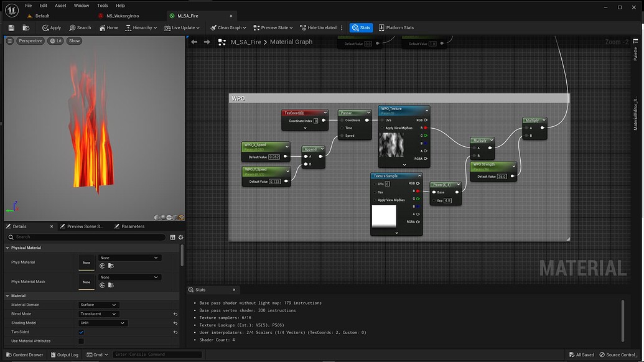Toggle Hide Unrelated nodes

click(x=319, y=27)
